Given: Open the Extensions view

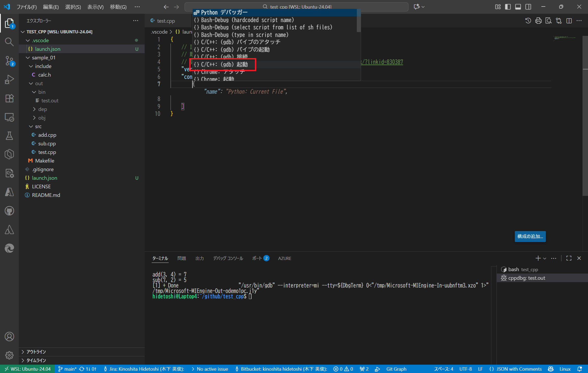Looking at the screenshot, I should (9, 98).
